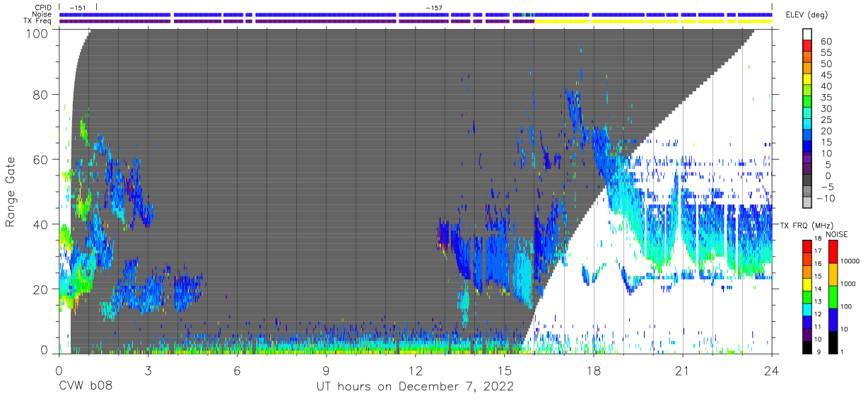This screenshot has width=868, height=401.
Task: Pick the red segment of ELEV colorbar
Action: click(x=808, y=44)
